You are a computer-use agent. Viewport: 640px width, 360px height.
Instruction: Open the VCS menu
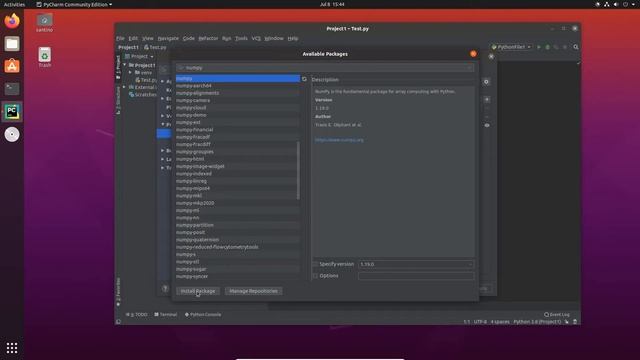click(x=256, y=38)
